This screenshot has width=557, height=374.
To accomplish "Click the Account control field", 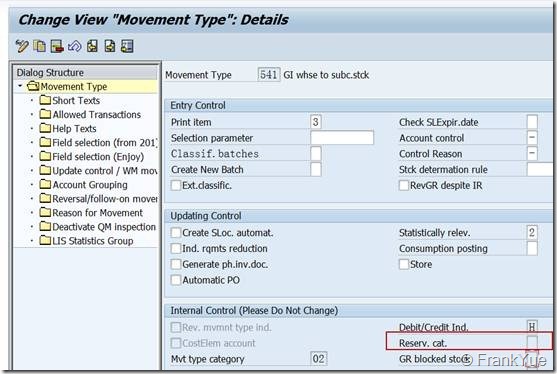I will tap(532, 138).
